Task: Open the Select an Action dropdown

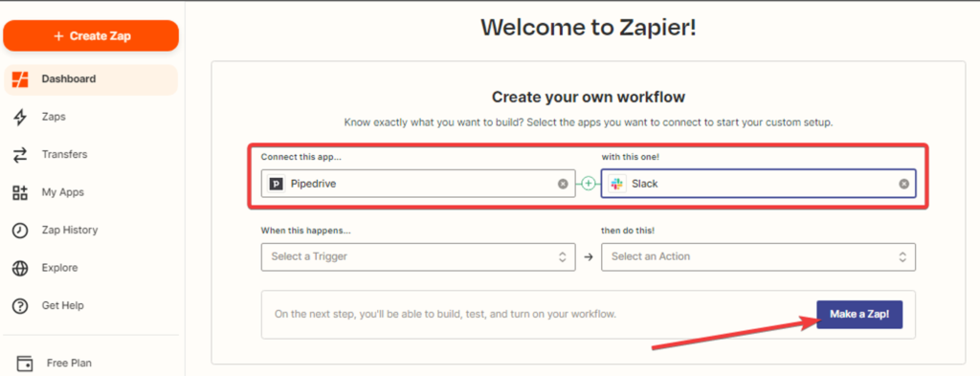Action: tap(759, 256)
